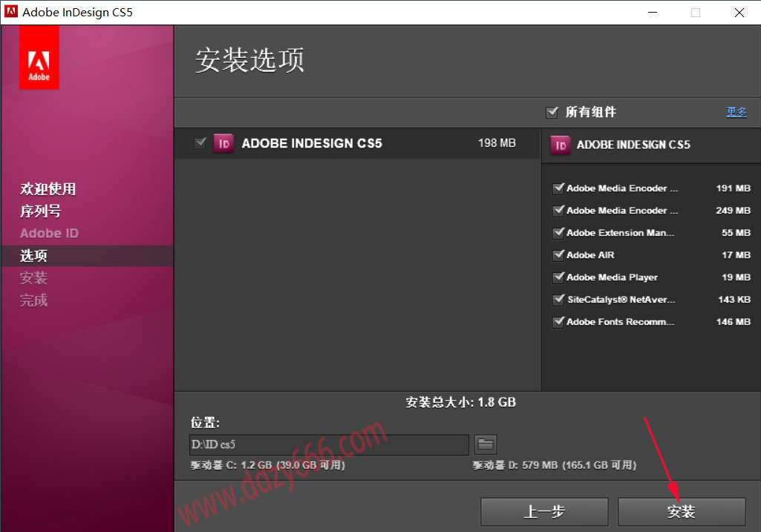Select the 安装 step in the sidebar
Screen dimensions: 761x532
click(33, 278)
